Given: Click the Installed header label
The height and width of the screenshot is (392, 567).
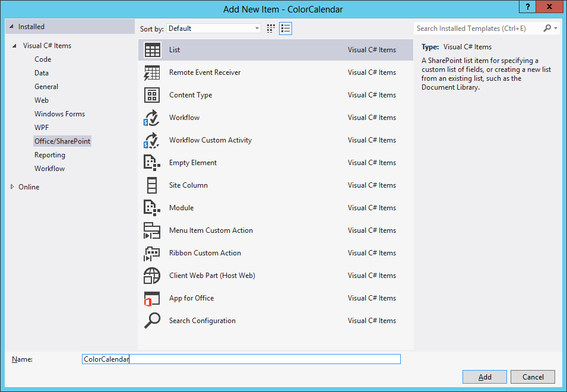Looking at the screenshot, I should (x=31, y=26).
